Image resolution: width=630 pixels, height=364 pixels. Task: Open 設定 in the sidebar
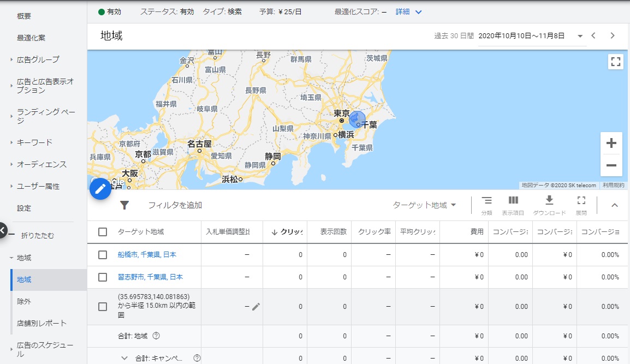click(x=24, y=208)
